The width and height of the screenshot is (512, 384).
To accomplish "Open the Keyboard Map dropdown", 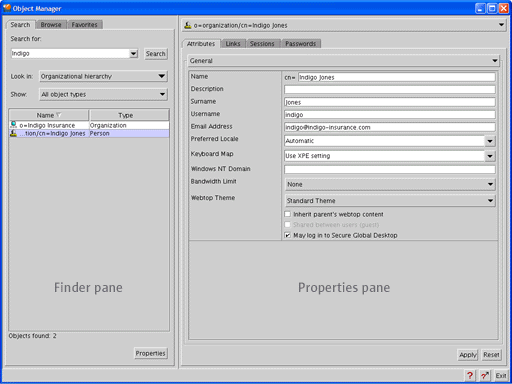I will click(490, 156).
